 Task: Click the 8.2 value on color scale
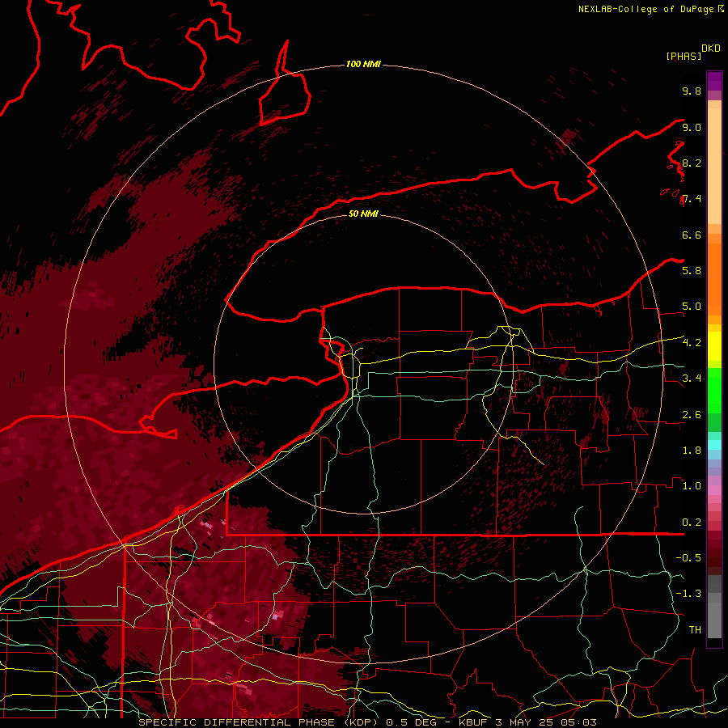pyautogui.click(x=692, y=163)
